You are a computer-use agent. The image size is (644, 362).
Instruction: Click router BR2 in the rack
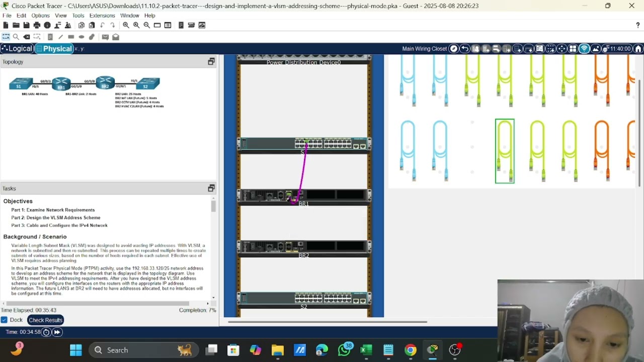coord(304,247)
